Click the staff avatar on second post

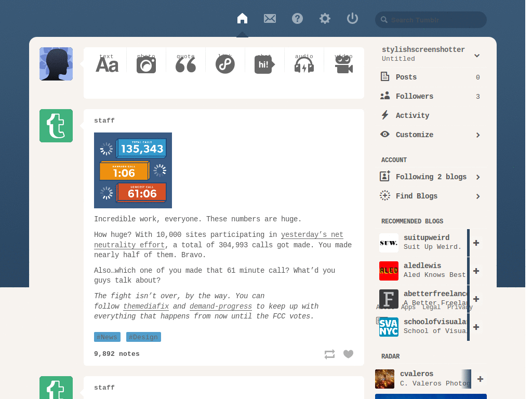coord(56,388)
